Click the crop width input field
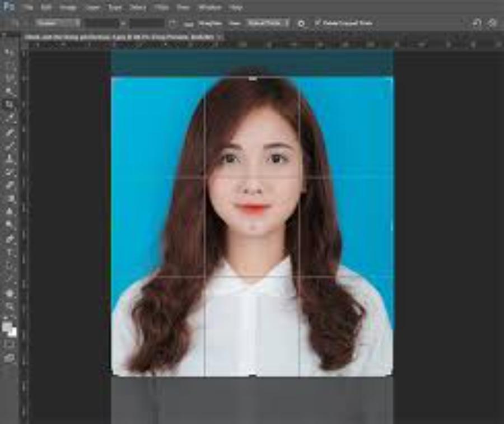The width and height of the screenshot is (504, 424). click(102, 23)
